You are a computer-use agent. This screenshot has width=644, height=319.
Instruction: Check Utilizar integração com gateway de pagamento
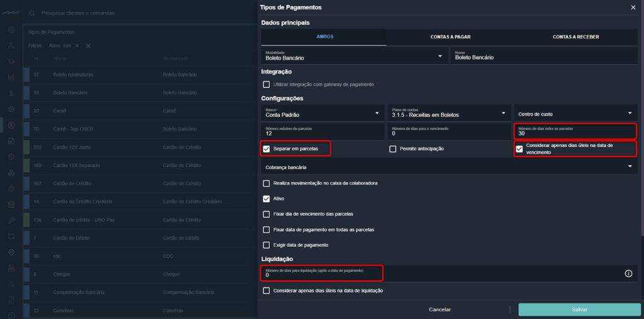(267, 84)
